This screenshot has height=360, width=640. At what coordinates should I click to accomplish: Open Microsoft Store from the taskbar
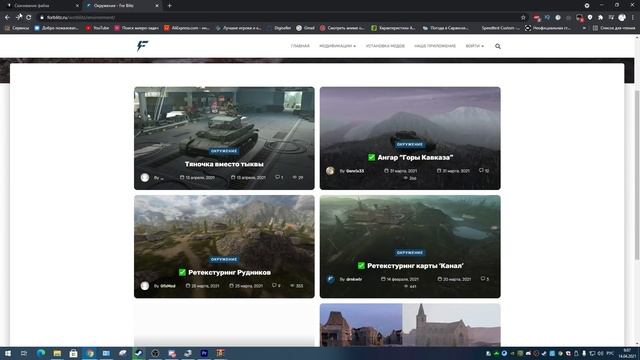[73, 353]
